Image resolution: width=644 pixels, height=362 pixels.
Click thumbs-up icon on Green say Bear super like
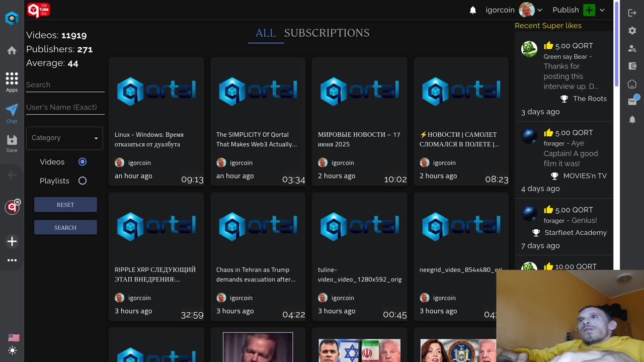tap(548, 45)
